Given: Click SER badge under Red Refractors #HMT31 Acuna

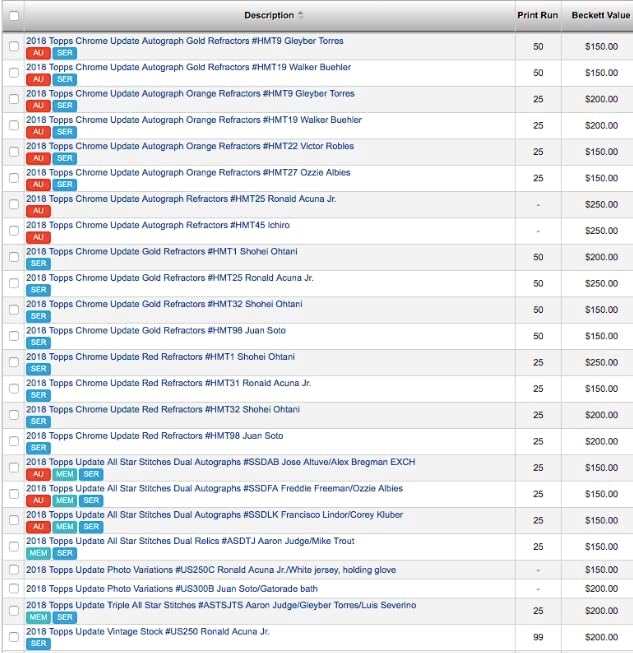Looking at the screenshot, I should [38, 395].
